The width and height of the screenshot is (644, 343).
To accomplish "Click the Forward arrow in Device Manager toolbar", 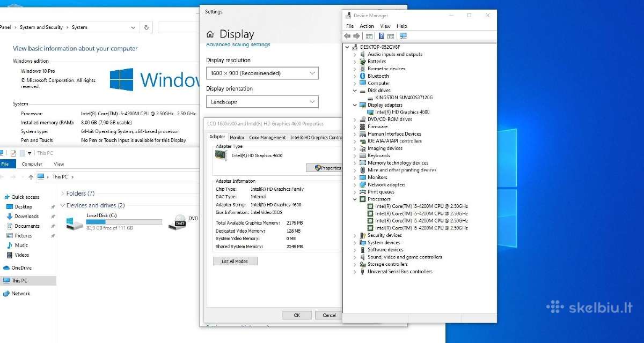I will (356, 36).
